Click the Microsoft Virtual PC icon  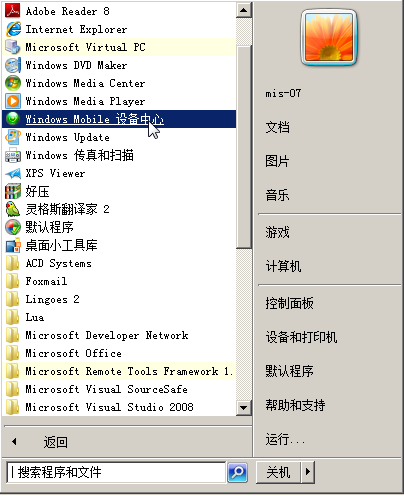(13, 47)
